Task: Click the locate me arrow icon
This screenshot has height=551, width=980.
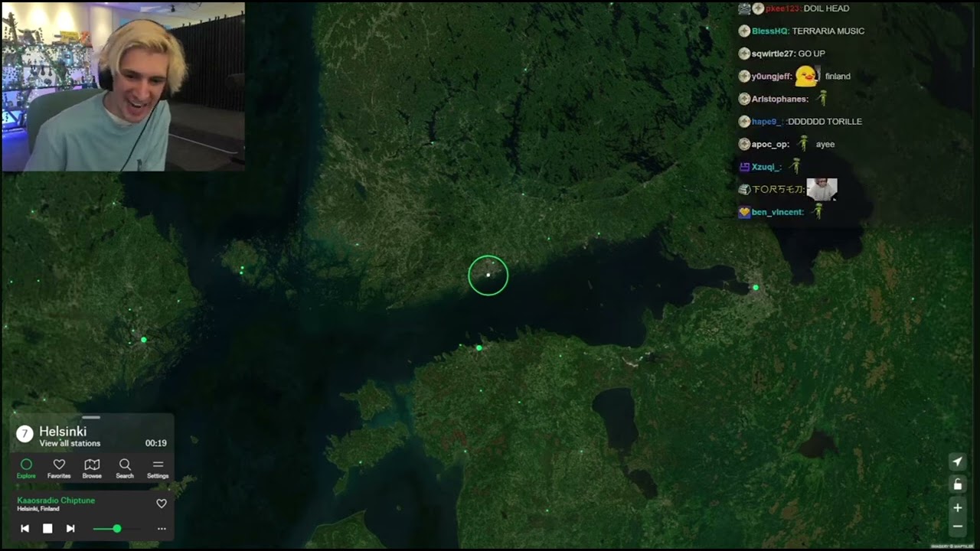Action: tap(957, 461)
